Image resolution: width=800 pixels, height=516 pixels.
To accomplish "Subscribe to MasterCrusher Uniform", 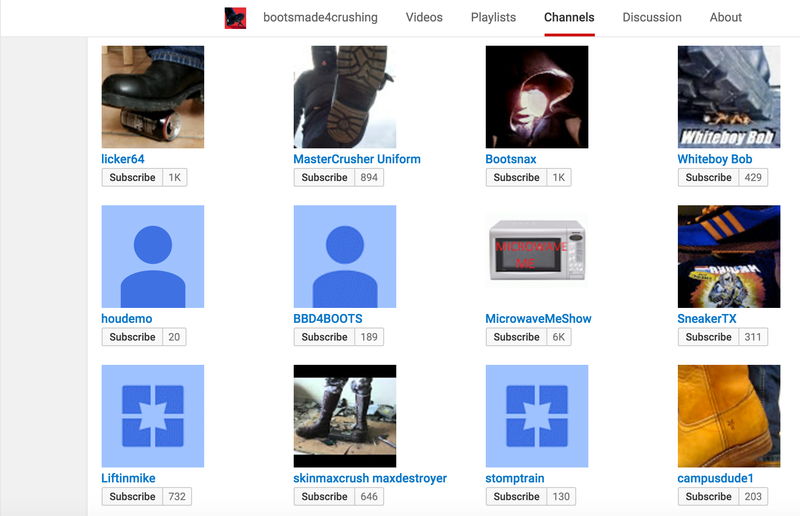I will [324, 178].
